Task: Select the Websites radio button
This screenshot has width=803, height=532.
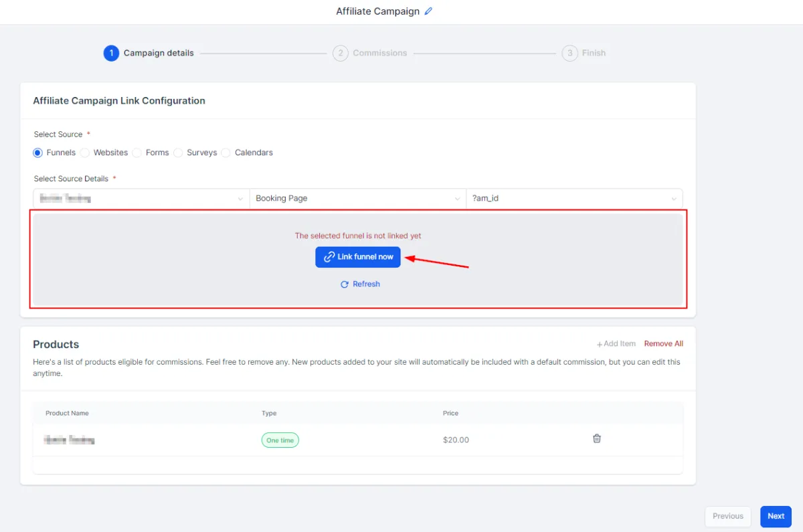Action: 85,153
